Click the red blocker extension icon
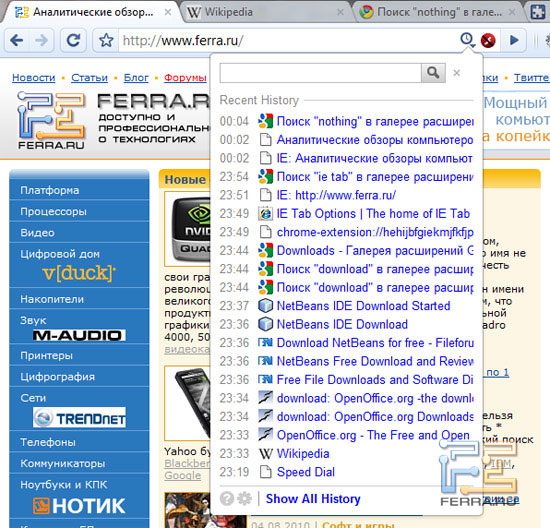The width and height of the screenshot is (550, 528). (488, 41)
